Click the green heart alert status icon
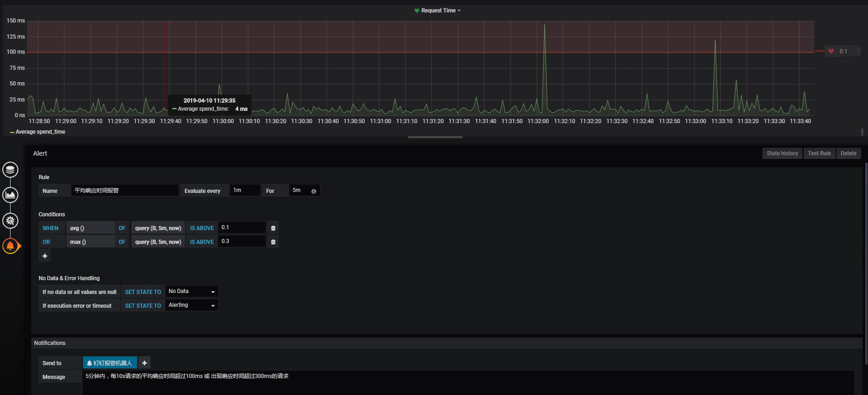This screenshot has width=868, height=395. pyautogui.click(x=417, y=11)
